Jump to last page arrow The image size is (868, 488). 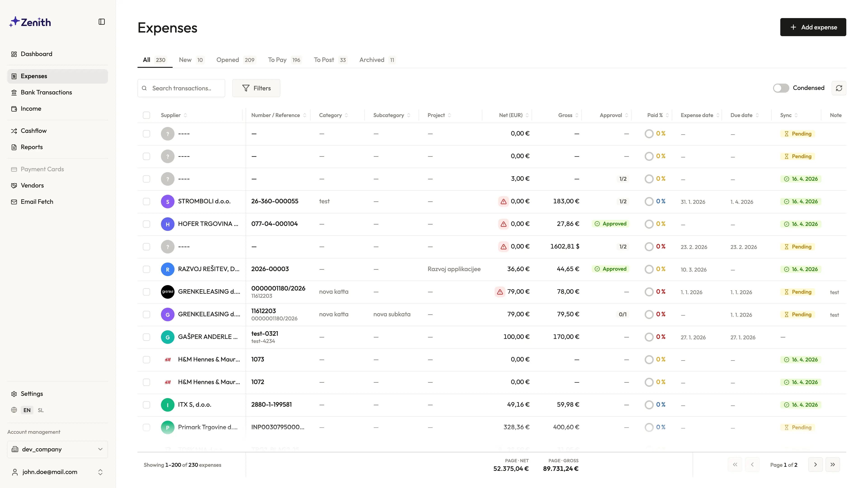point(833,465)
